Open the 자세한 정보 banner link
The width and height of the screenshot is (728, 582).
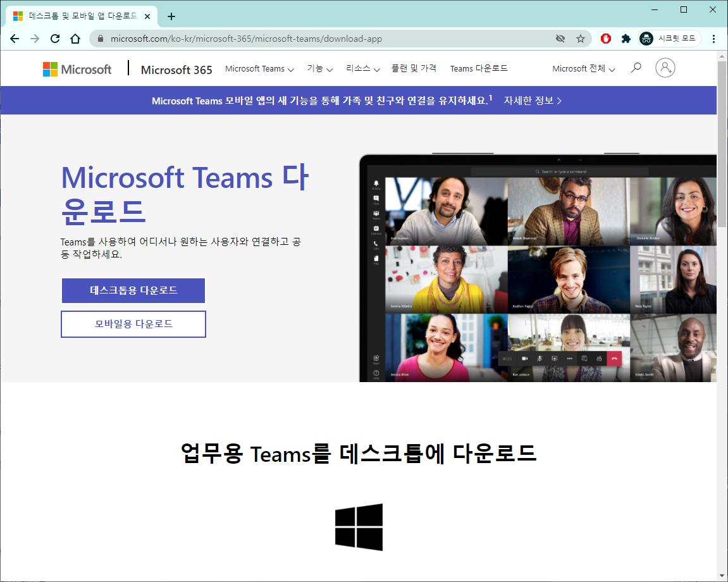coord(533,101)
